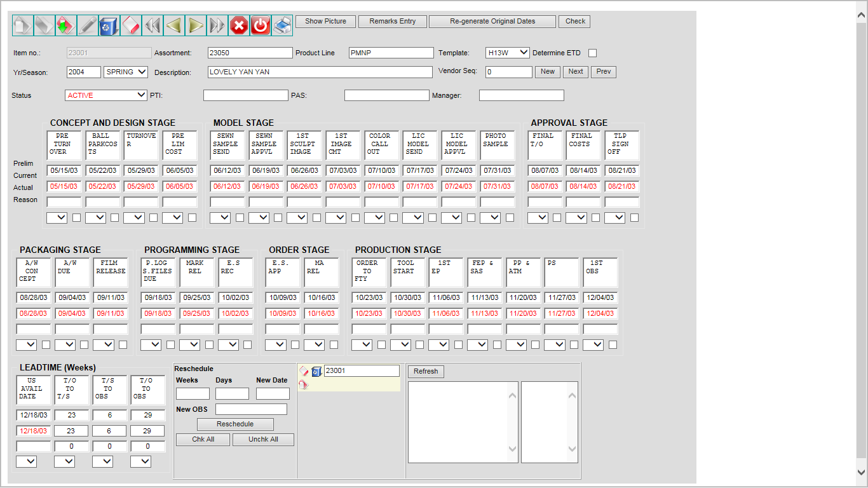Tick the Determine ETD checkbox
Viewport: 868px width, 488px height.
593,53
